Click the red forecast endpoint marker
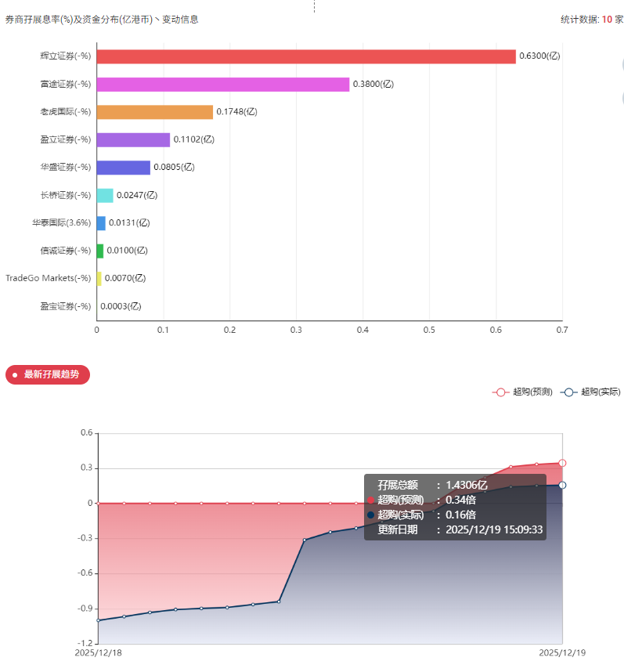The image size is (624, 672). point(562,463)
